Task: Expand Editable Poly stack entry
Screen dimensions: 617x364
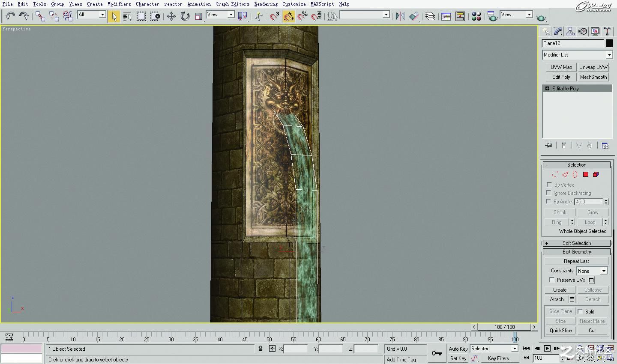Action: [547, 88]
